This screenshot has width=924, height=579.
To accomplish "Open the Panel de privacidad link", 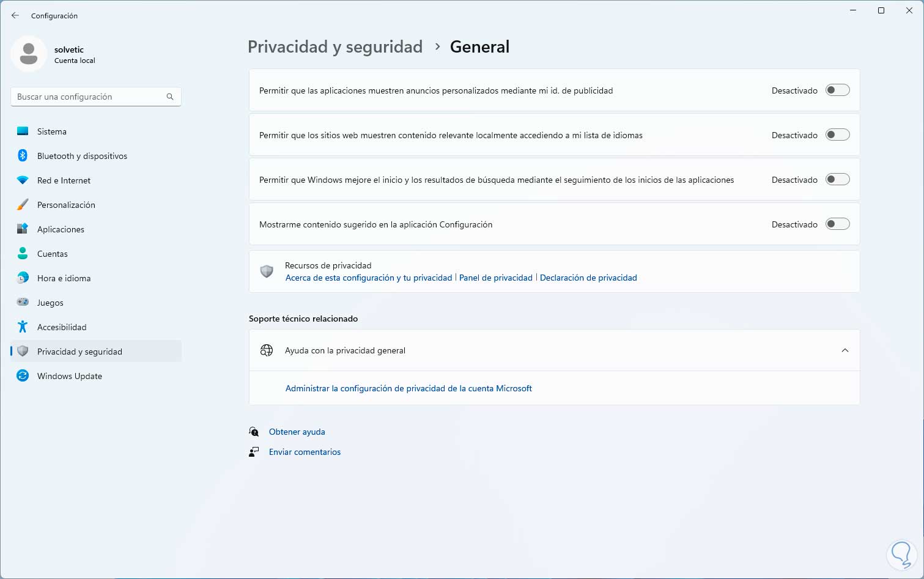I will (x=495, y=278).
